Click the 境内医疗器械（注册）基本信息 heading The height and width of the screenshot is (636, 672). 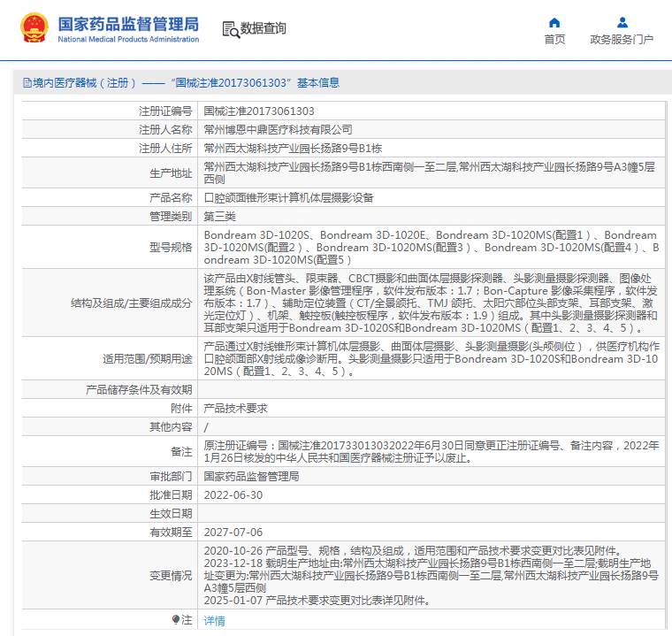point(181,83)
